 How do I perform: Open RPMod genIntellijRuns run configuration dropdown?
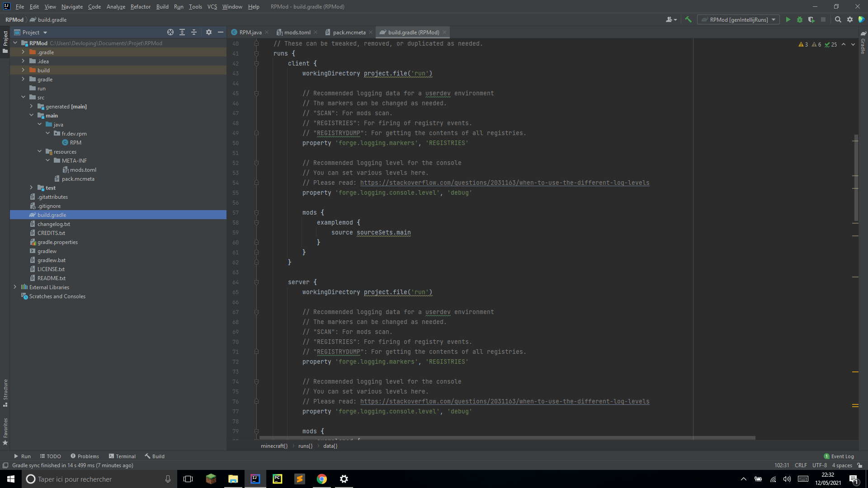point(738,19)
